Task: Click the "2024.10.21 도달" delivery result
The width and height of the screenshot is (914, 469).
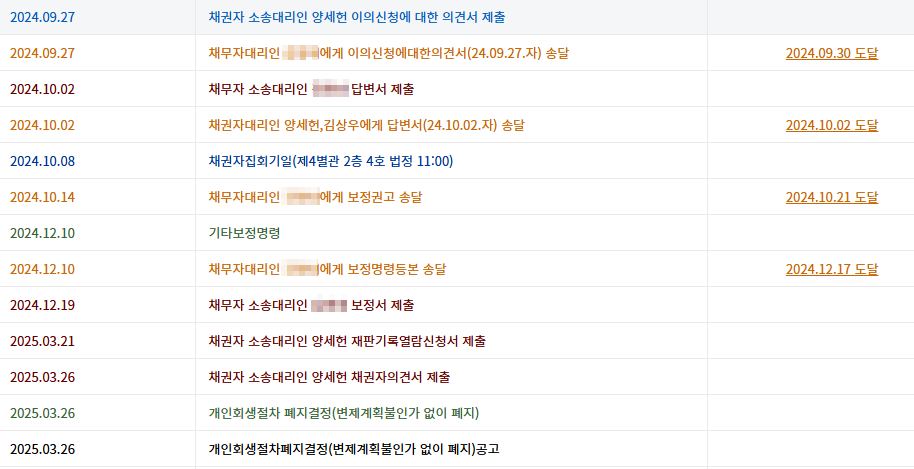Action: [x=831, y=197]
